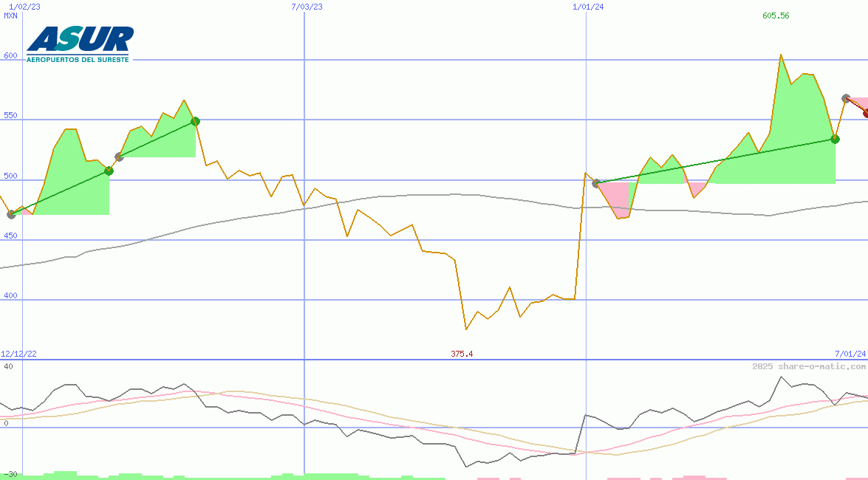The width and height of the screenshot is (868, 480).
Task: Click the -30 indicator axis label
Action: pos(10,474)
